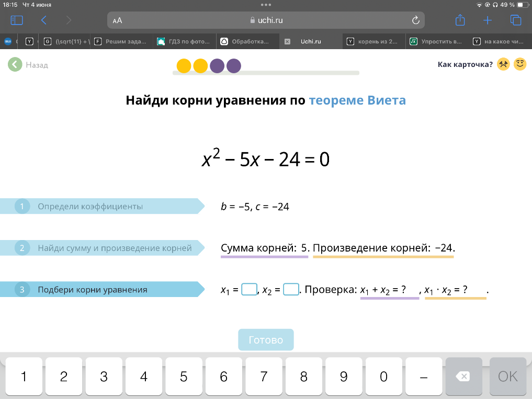Tap the 0 key on keypad
The height and width of the screenshot is (399, 532).
tap(384, 377)
